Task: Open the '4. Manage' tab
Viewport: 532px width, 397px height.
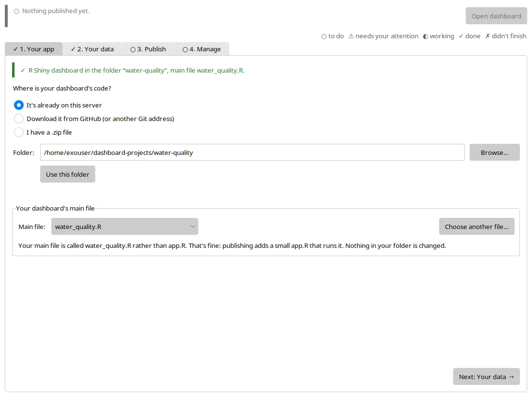Action: click(x=202, y=49)
